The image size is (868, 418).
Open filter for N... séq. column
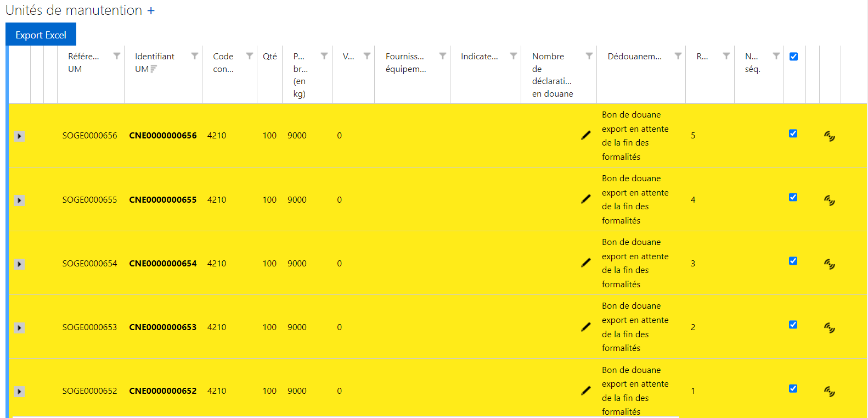776,56
